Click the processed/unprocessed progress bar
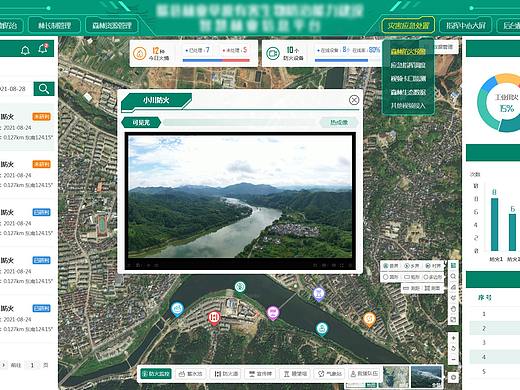Image resolution: width=520 pixels, height=390 pixels. click(x=216, y=60)
